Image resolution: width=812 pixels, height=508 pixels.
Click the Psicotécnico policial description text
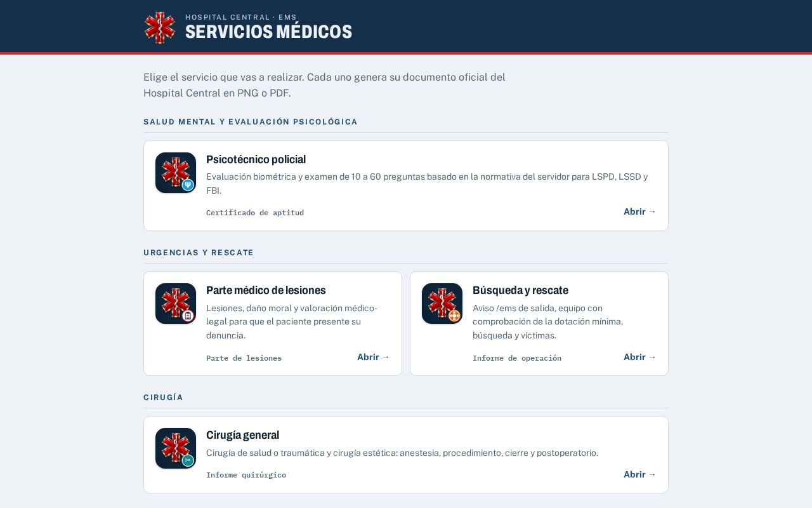click(427, 184)
